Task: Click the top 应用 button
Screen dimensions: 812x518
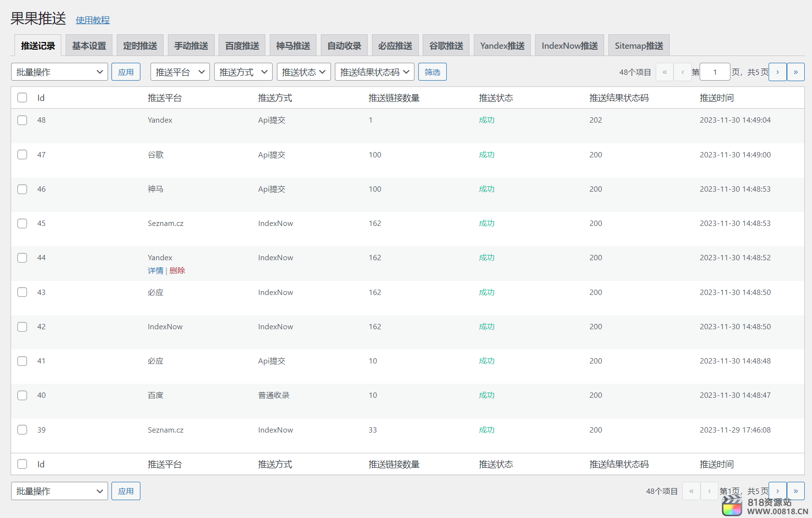Action: tap(126, 72)
